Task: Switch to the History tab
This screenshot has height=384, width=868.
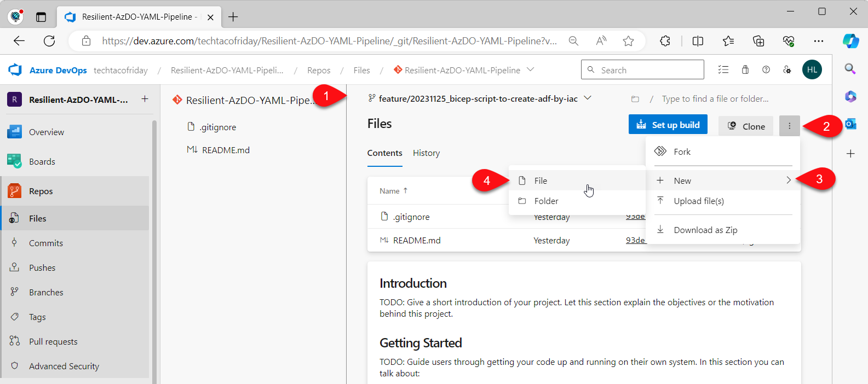Action: [x=426, y=153]
